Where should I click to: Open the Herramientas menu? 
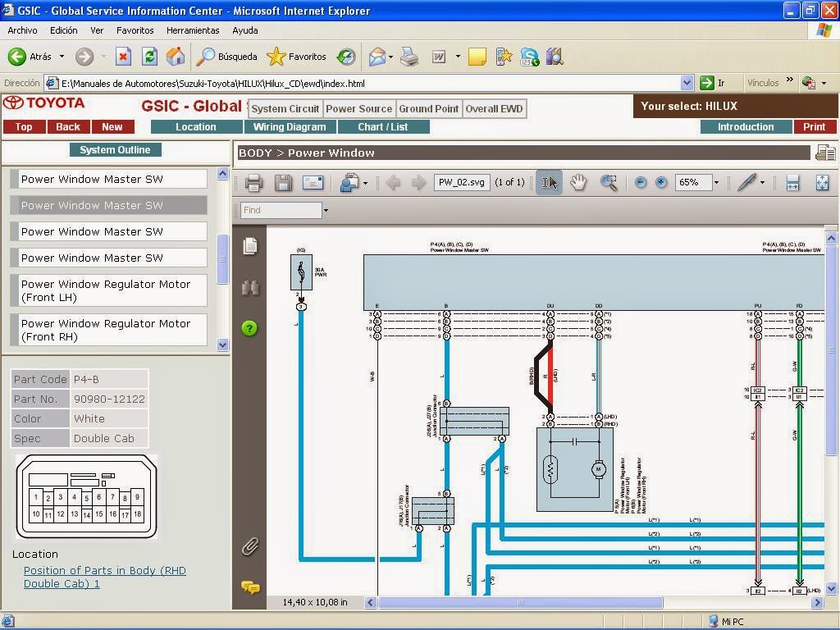pyautogui.click(x=193, y=30)
